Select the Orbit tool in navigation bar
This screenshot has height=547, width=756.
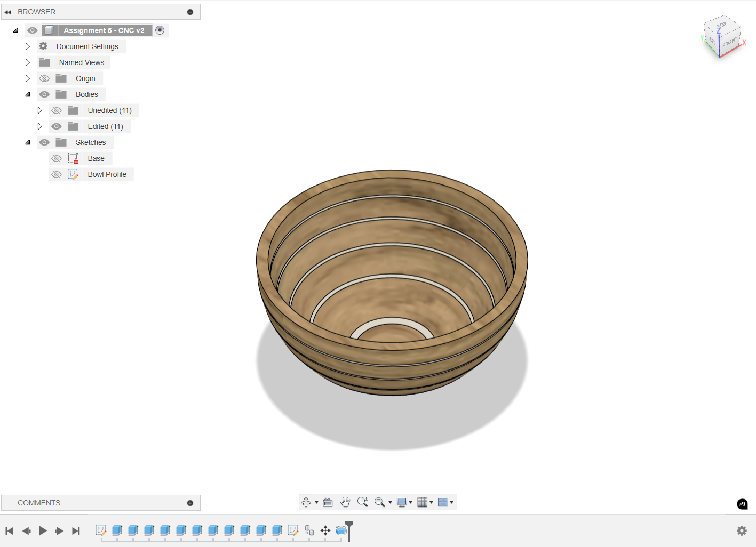point(307,502)
